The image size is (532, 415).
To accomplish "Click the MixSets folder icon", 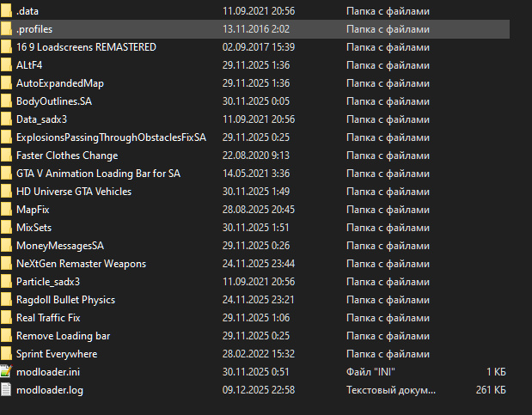I will 6,228.
